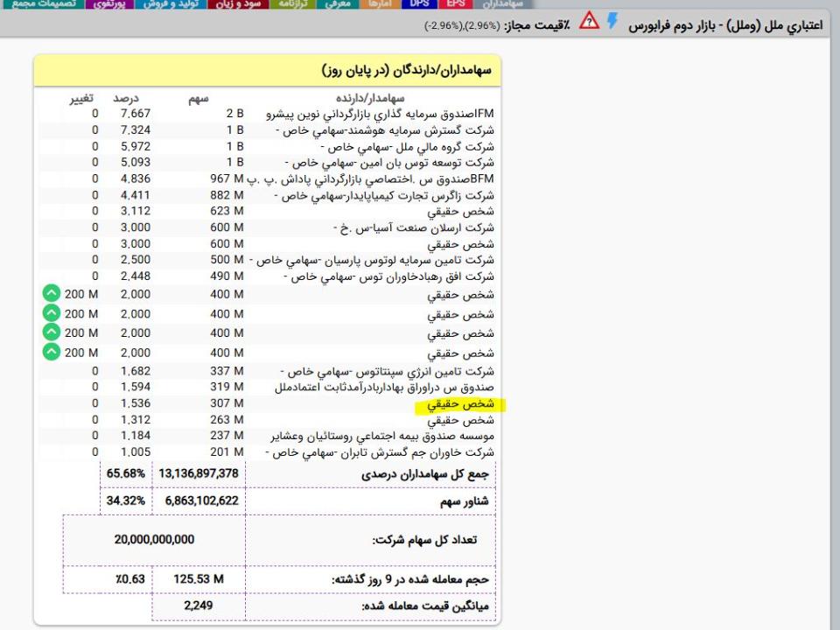Click the bottommost green up-arrow change icon
Image resolution: width=840 pixels, height=630 pixels.
click(52, 352)
